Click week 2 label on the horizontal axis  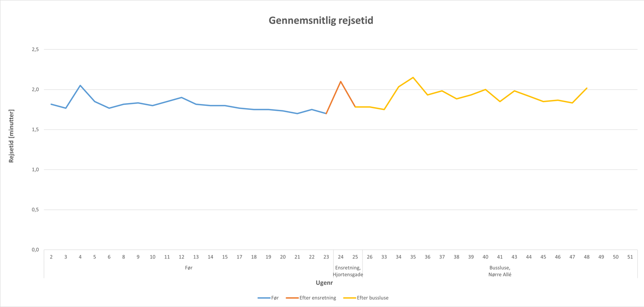(51, 257)
